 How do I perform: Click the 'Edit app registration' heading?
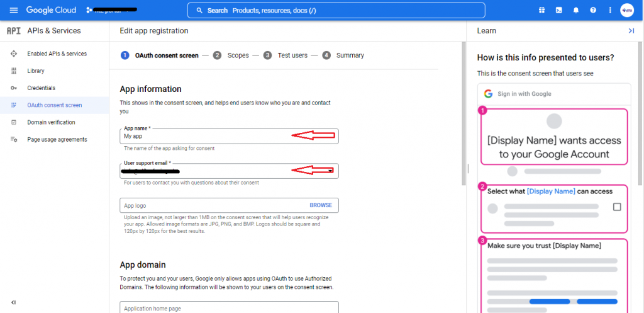pyautogui.click(x=154, y=31)
